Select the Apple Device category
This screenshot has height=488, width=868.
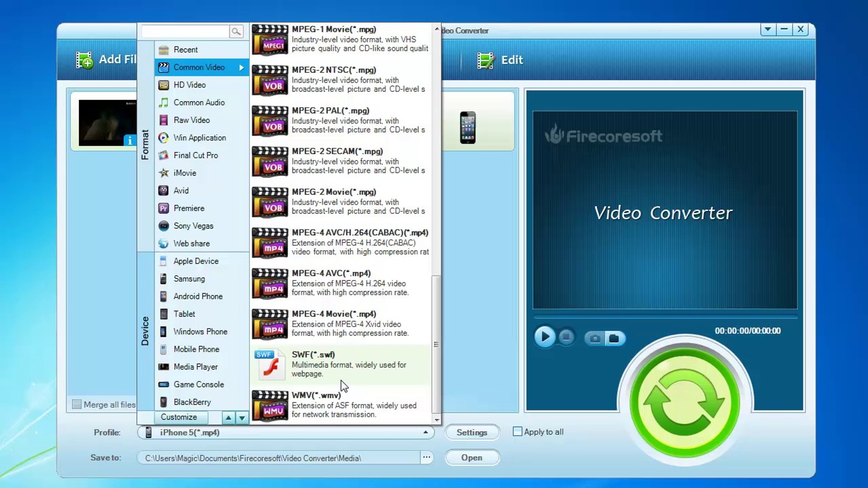tap(195, 261)
